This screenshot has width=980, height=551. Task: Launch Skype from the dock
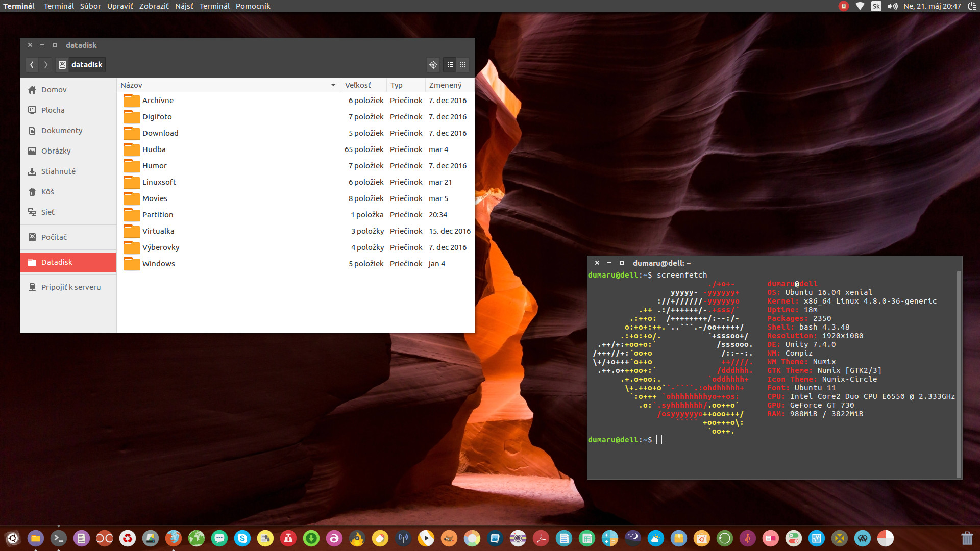pos(242,538)
